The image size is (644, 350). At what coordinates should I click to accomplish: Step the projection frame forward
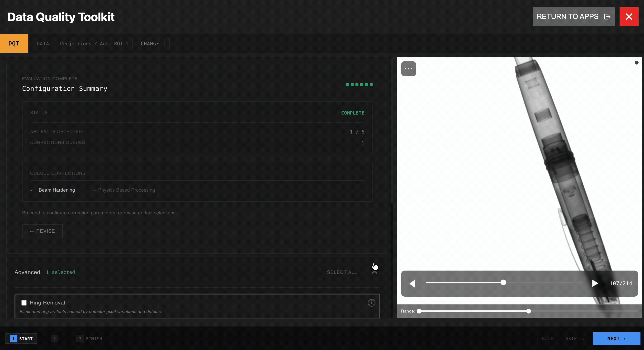(595, 283)
